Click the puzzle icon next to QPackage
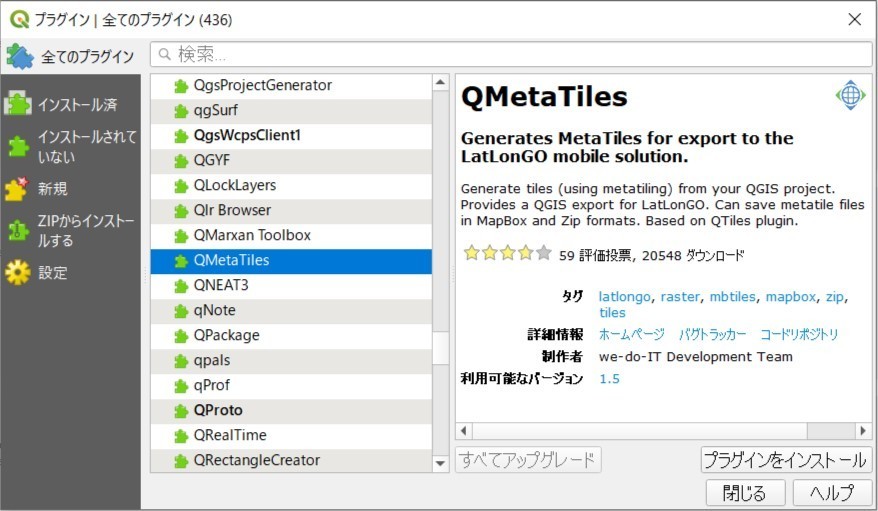The width and height of the screenshot is (878, 511). tap(180, 336)
